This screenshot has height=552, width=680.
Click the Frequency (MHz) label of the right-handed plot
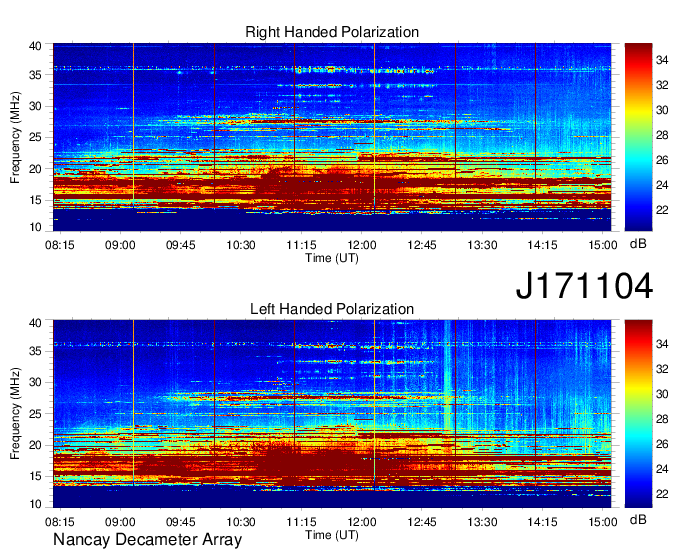[x=15, y=137]
